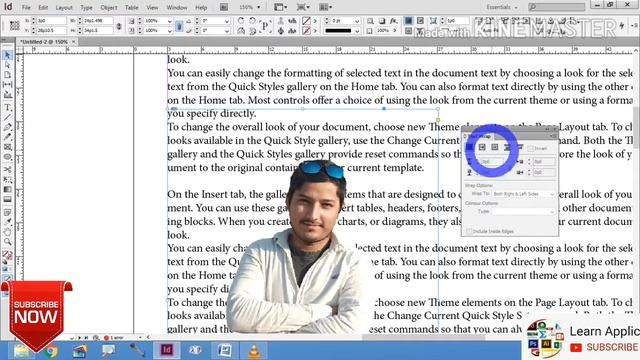Click the W width input field
The image size is (640, 360).
point(97,20)
